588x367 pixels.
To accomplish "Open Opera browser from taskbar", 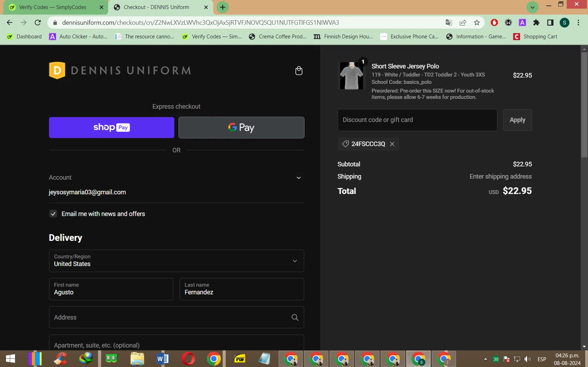I will pyautogui.click(x=188, y=359).
